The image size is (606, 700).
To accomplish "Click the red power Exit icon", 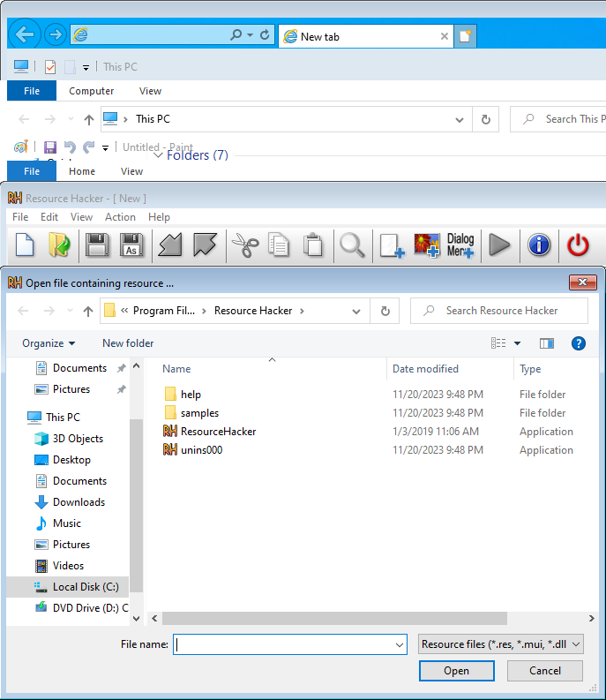I will pyautogui.click(x=578, y=245).
